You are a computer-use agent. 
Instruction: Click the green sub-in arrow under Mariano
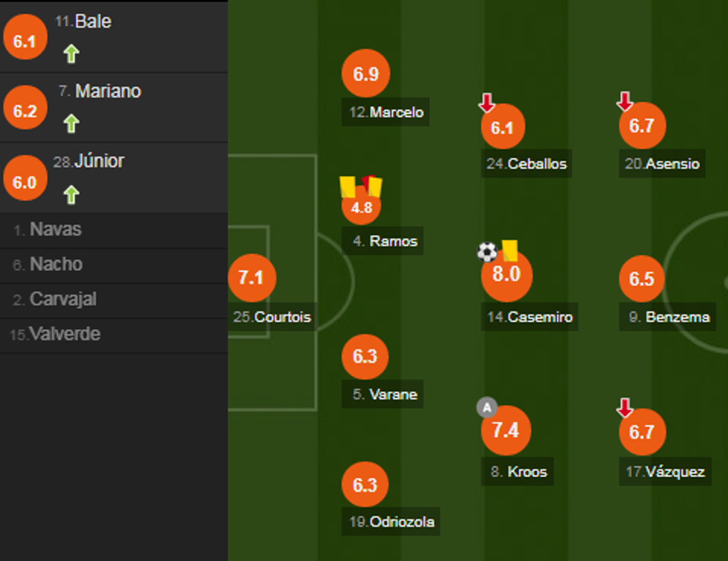(71, 123)
